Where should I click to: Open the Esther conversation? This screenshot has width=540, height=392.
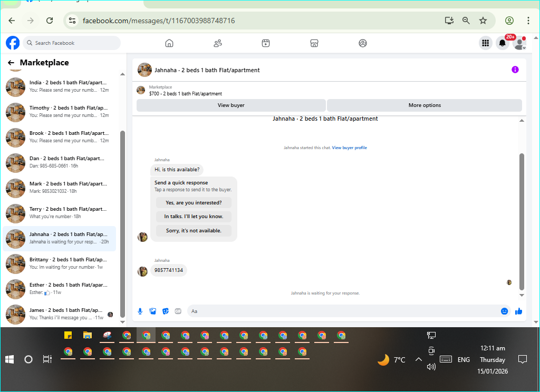coord(59,289)
